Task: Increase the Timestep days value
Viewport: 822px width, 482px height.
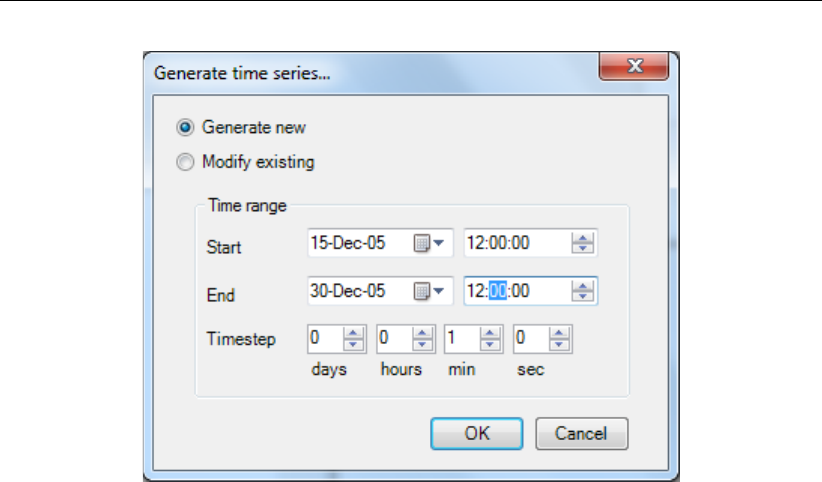Action: click(353, 334)
